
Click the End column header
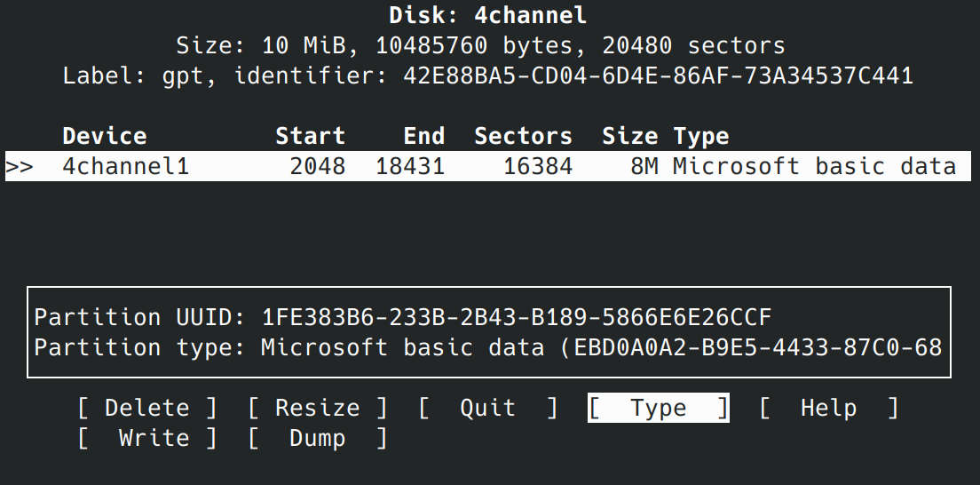(x=423, y=136)
